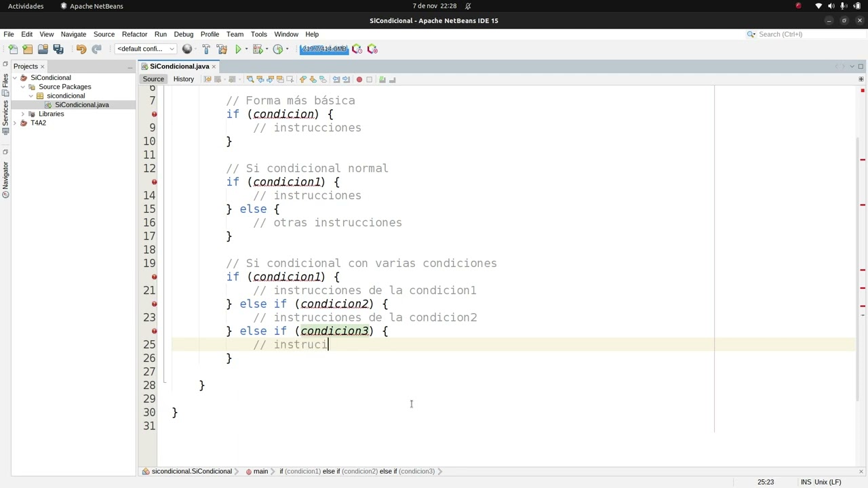
Task: Jump to the previous bookmark icon
Action: click(303, 79)
